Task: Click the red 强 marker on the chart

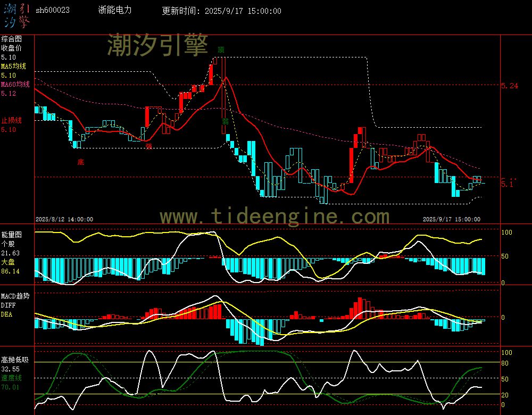Action: point(148,146)
